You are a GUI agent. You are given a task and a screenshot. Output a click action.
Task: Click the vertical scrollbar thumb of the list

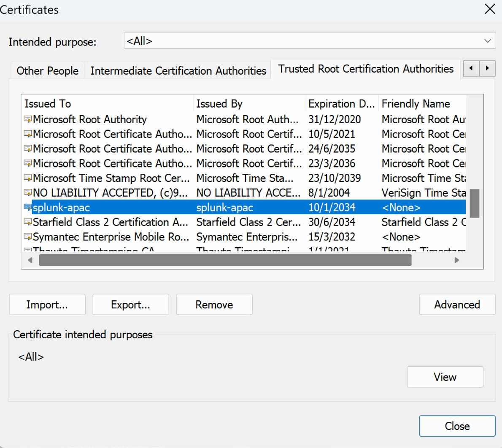click(x=475, y=203)
